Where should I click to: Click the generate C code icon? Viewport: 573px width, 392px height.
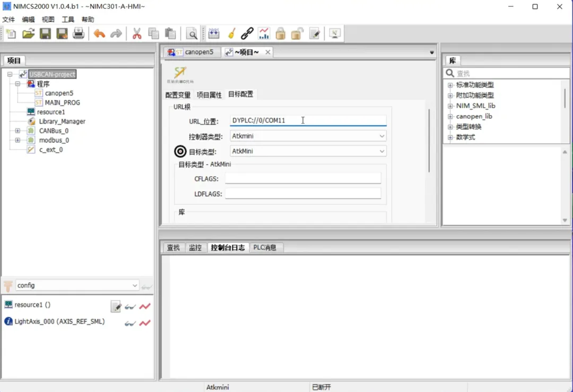tap(180, 74)
